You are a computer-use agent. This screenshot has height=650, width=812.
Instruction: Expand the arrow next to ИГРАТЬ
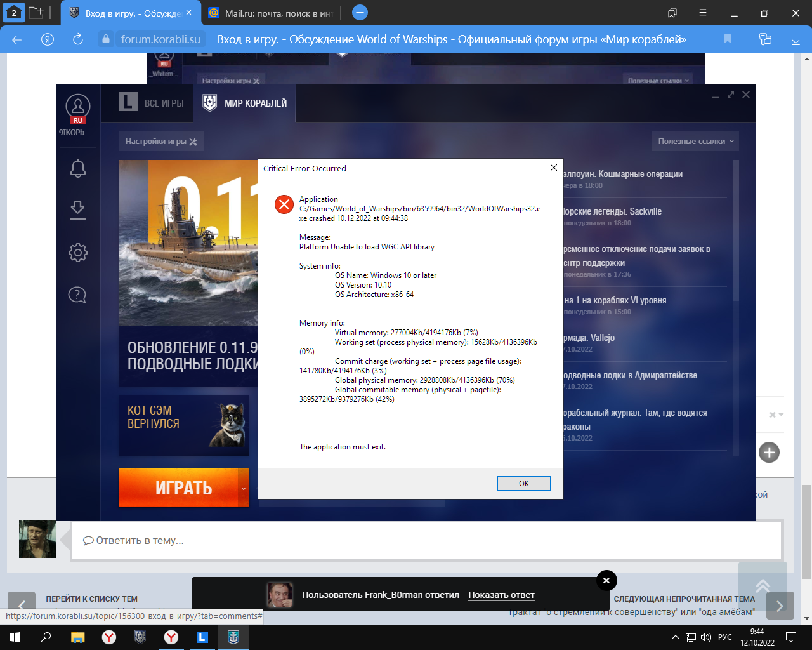click(244, 487)
